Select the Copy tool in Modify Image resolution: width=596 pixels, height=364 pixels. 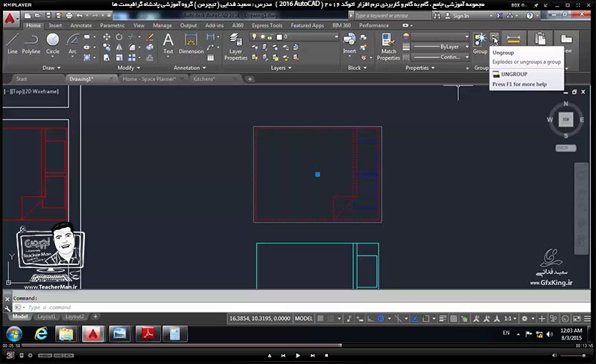point(107,47)
